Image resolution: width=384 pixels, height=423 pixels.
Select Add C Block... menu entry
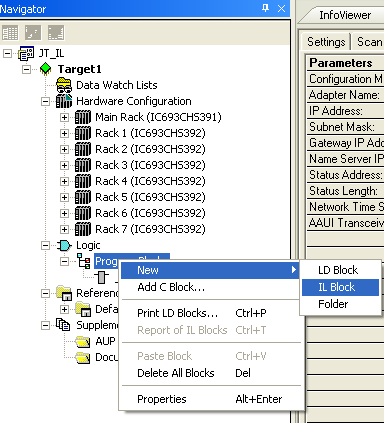[171, 287]
